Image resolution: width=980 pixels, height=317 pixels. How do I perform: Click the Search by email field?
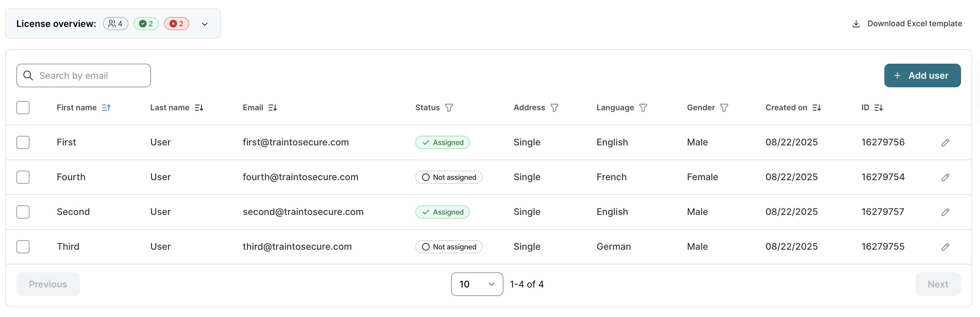point(84,75)
